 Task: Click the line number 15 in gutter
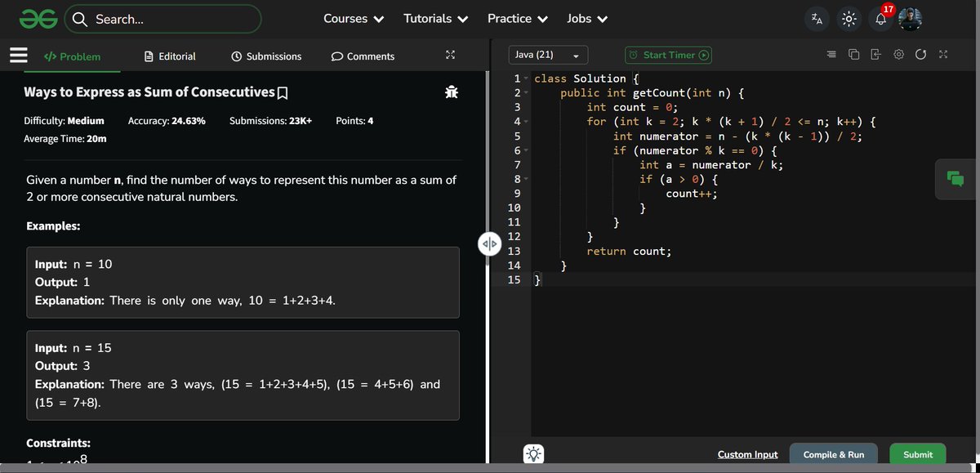[514, 279]
